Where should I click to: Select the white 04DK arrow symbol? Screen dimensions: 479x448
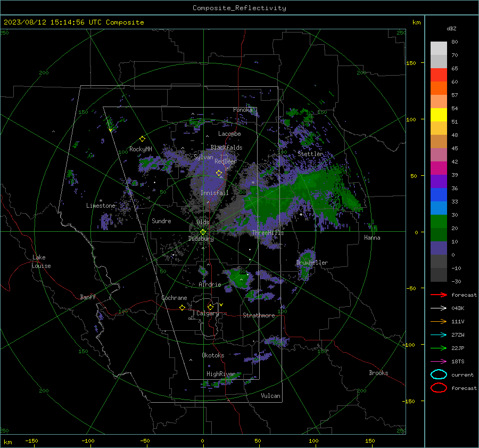tap(439, 308)
